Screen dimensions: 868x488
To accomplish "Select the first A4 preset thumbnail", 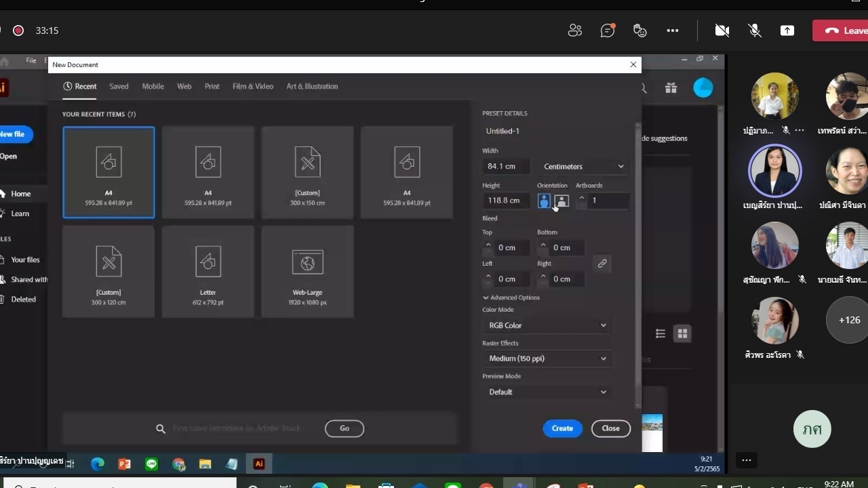I will pyautogui.click(x=108, y=172).
